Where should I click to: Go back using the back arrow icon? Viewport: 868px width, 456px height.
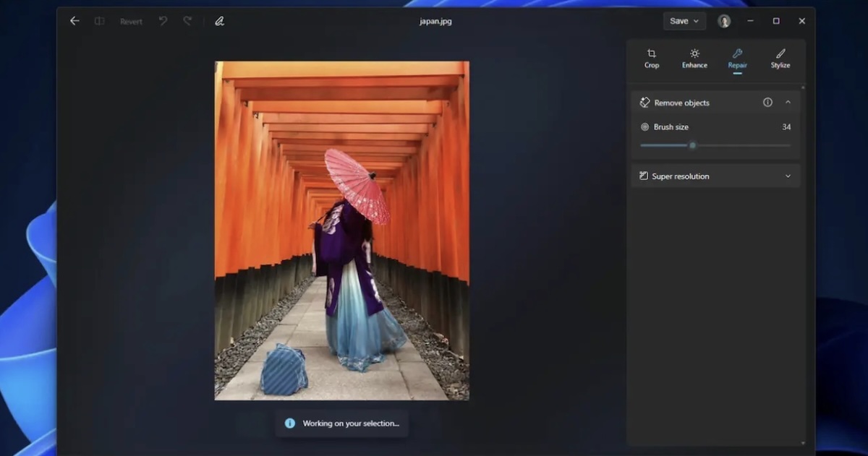(x=75, y=21)
